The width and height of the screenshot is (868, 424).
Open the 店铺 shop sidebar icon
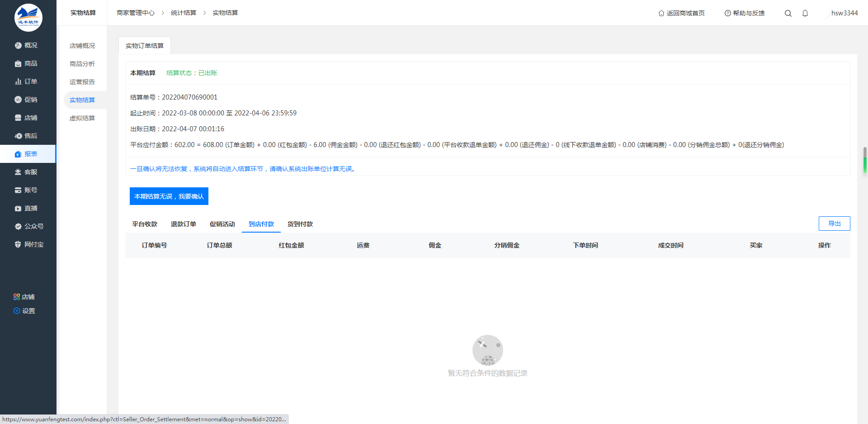18,118
